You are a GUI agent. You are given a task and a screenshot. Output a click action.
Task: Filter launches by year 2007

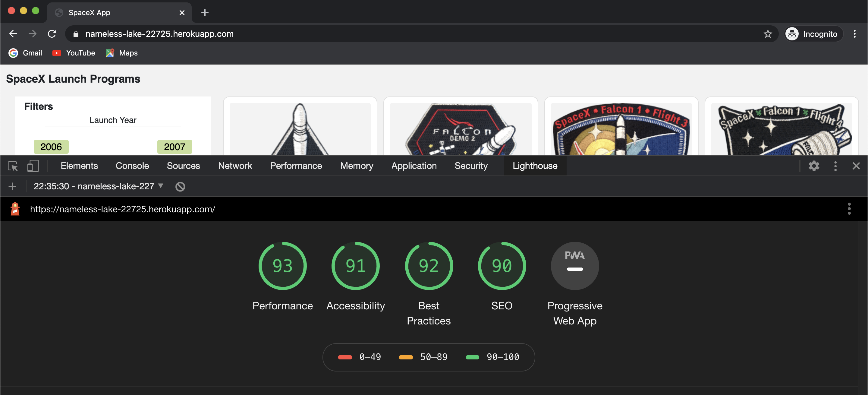(x=175, y=147)
